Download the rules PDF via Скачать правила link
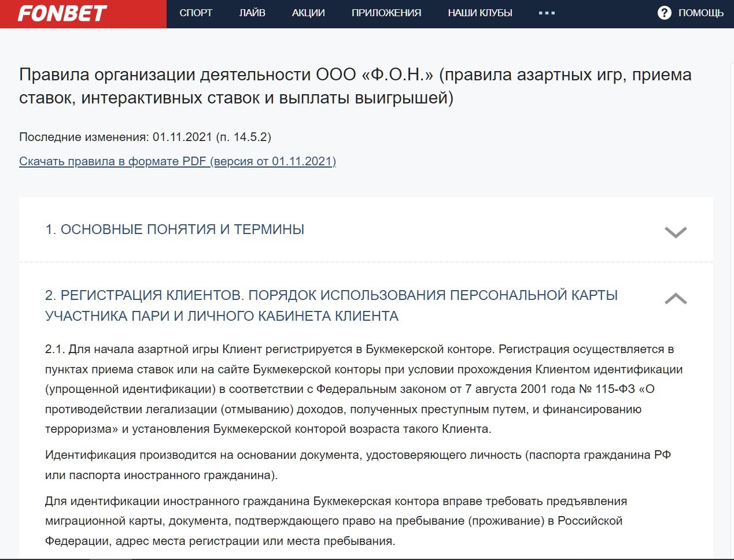The height and width of the screenshot is (560, 734). click(178, 161)
